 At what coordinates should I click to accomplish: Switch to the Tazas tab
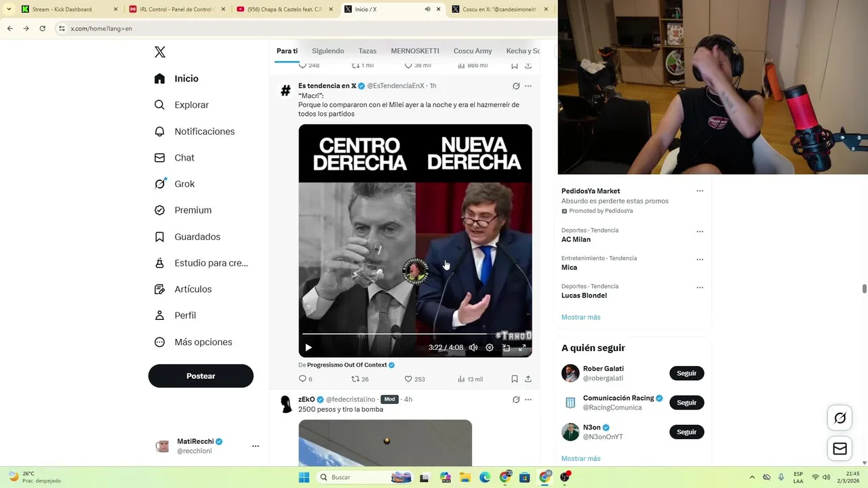368,51
